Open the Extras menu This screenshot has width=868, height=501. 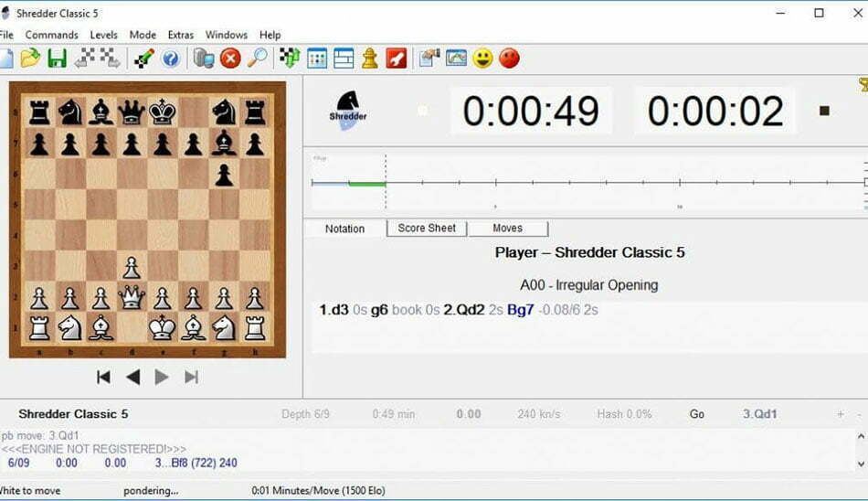tap(181, 35)
